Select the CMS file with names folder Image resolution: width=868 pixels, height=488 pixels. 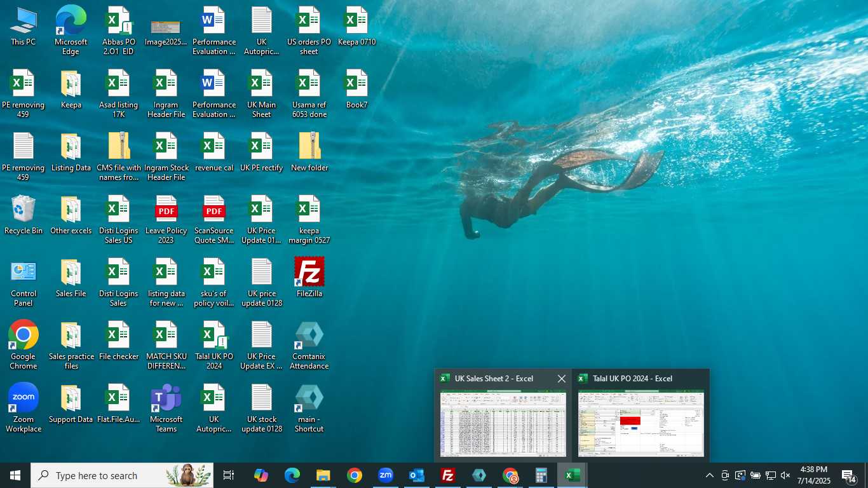point(118,156)
